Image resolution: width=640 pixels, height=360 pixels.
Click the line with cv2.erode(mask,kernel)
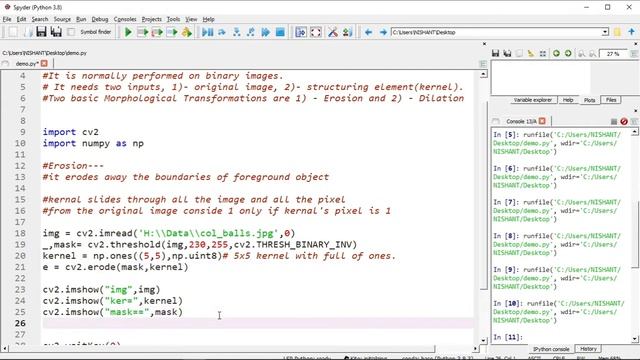[116, 267]
